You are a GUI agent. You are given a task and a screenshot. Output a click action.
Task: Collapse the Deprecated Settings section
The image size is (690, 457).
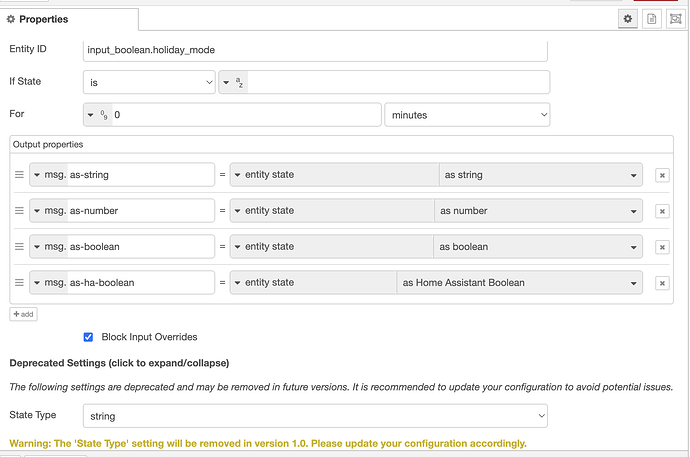pos(119,363)
